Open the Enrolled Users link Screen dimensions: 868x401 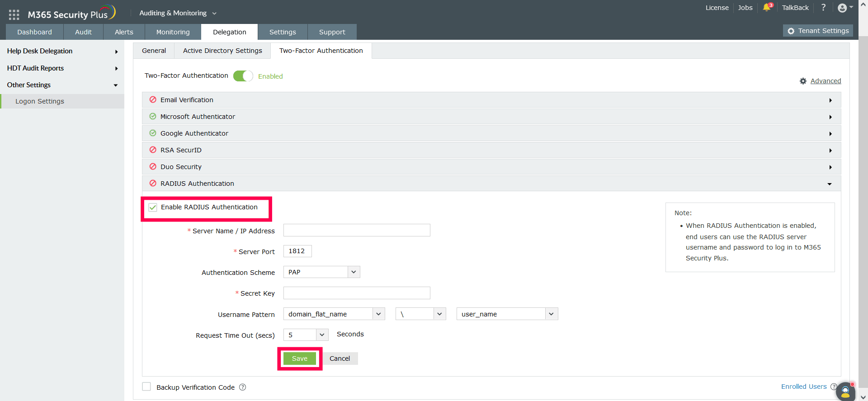coord(804,387)
